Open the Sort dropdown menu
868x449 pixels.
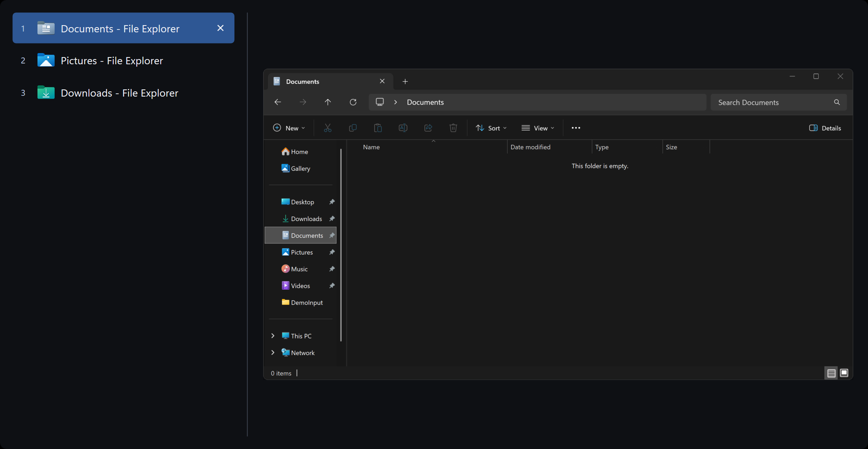(x=491, y=128)
